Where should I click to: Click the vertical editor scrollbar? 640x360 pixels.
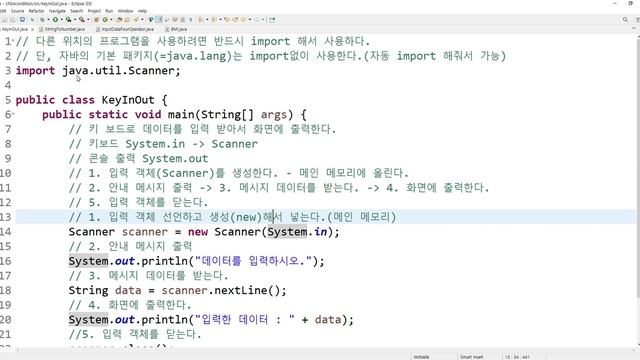pyautogui.click(x=638, y=167)
